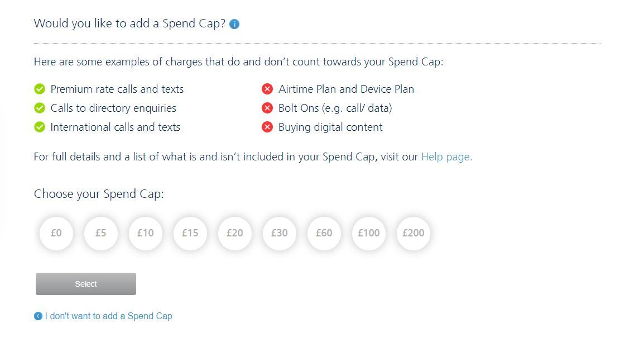The width and height of the screenshot is (644, 337).
Task: Choose the £60 spend cap circle
Action: point(324,233)
